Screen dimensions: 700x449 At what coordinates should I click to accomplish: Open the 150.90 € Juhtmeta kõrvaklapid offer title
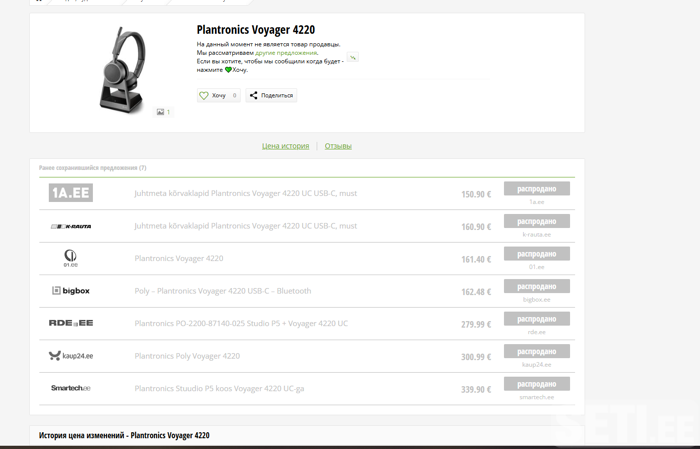tap(246, 193)
